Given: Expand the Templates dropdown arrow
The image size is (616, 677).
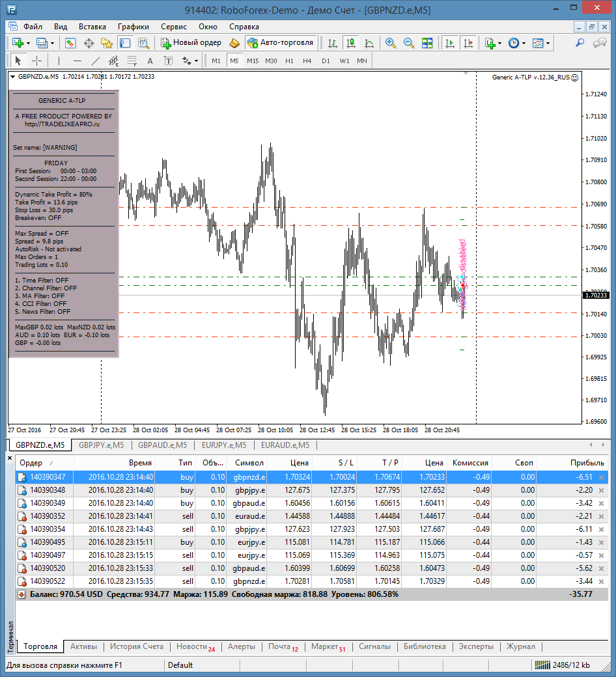Looking at the screenshot, I should coord(548,43).
